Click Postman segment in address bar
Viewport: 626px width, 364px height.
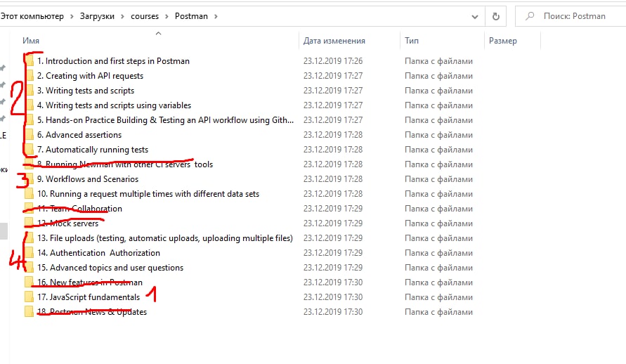pos(191,16)
